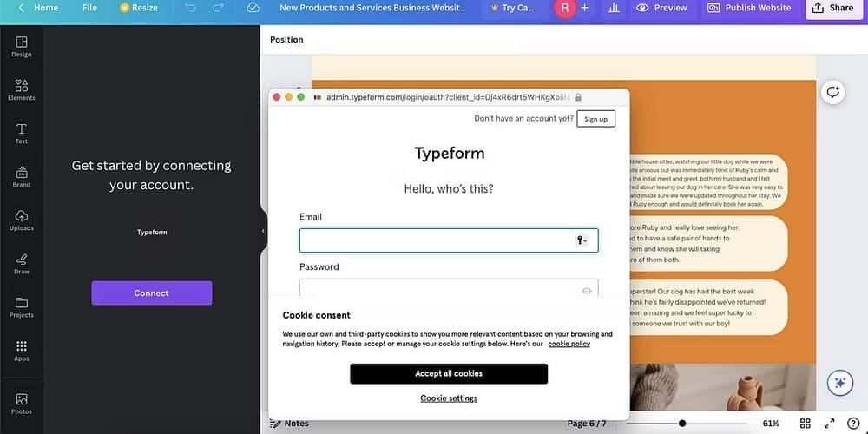Open the Resize menu

point(139,8)
